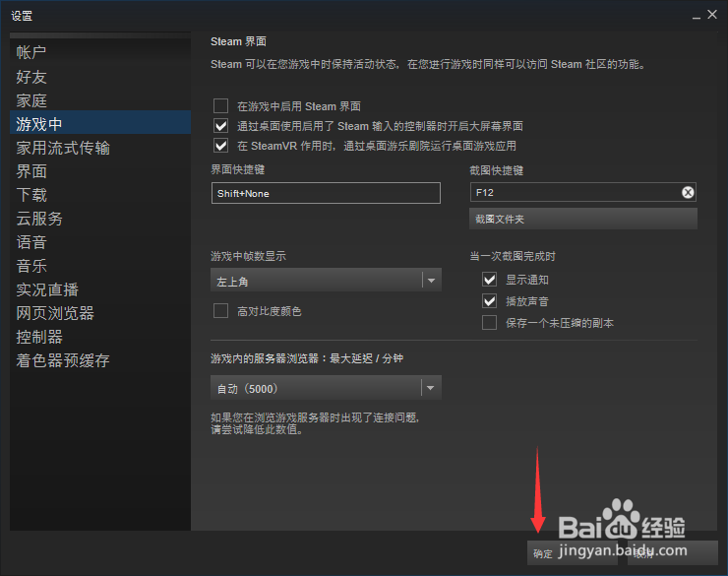
Task: Toggle play sound after screenshot
Action: click(x=489, y=301)
